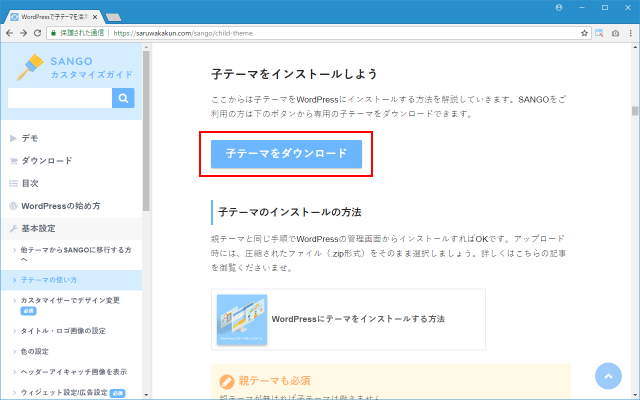Open WordPressの始め方 in the sidebar

[x=60, y=206]
